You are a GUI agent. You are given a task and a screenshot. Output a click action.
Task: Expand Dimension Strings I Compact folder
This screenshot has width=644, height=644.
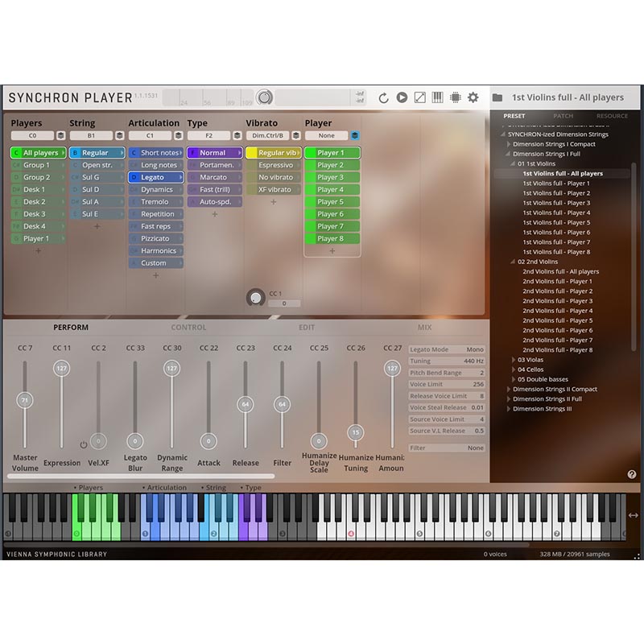pos(509,144)
